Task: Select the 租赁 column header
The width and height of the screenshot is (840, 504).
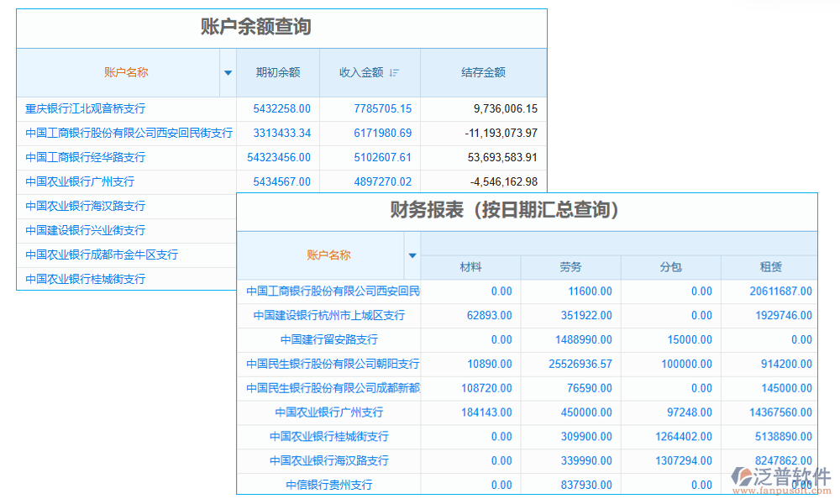Action: tap(772, 267)
